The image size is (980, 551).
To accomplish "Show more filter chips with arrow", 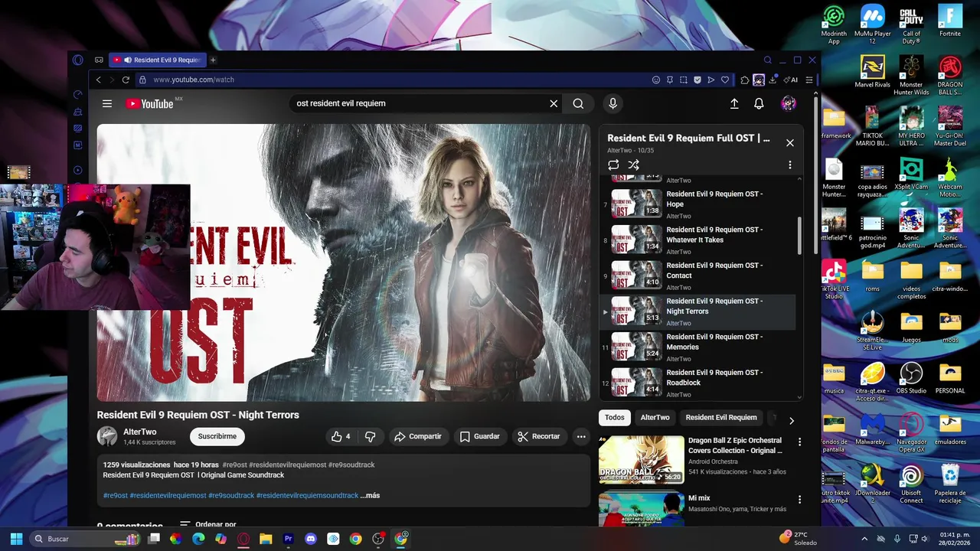I will pos(791,420).
